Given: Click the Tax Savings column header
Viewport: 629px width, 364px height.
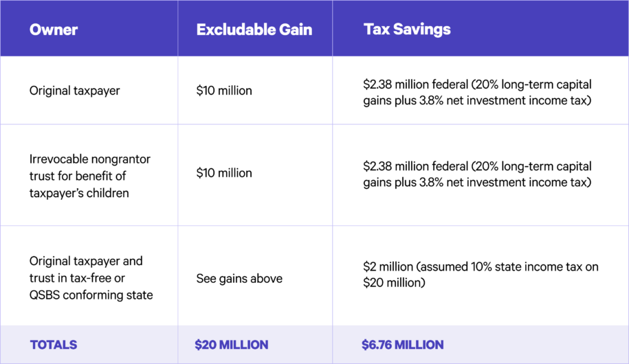Looking at the screenshot, I should 407,30.
